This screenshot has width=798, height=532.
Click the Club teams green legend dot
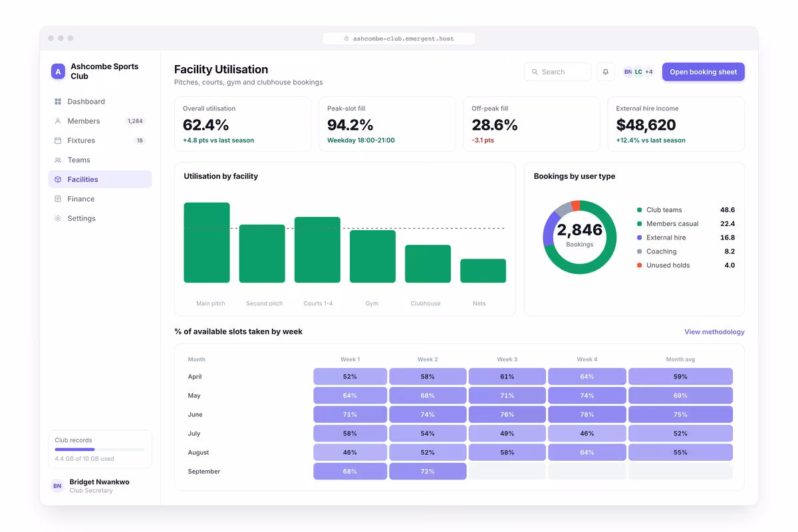pyautogui.click(x=639, y=210)
